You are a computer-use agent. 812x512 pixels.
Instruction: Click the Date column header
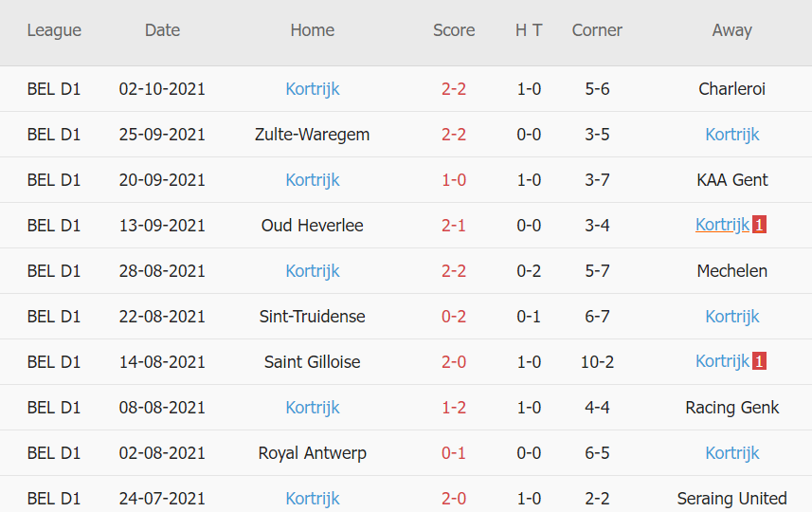pos(162,30)
